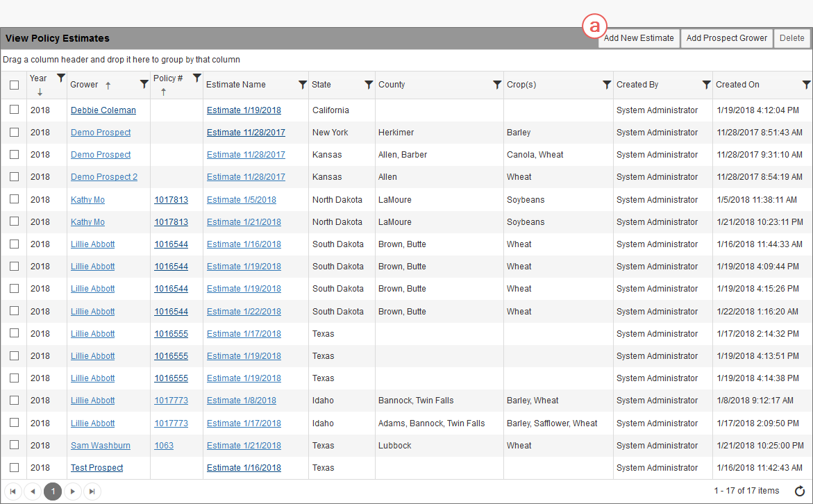Open the Grower column filter
The width and height of the screenshot is (813, 504).
(x=144, y=85)
